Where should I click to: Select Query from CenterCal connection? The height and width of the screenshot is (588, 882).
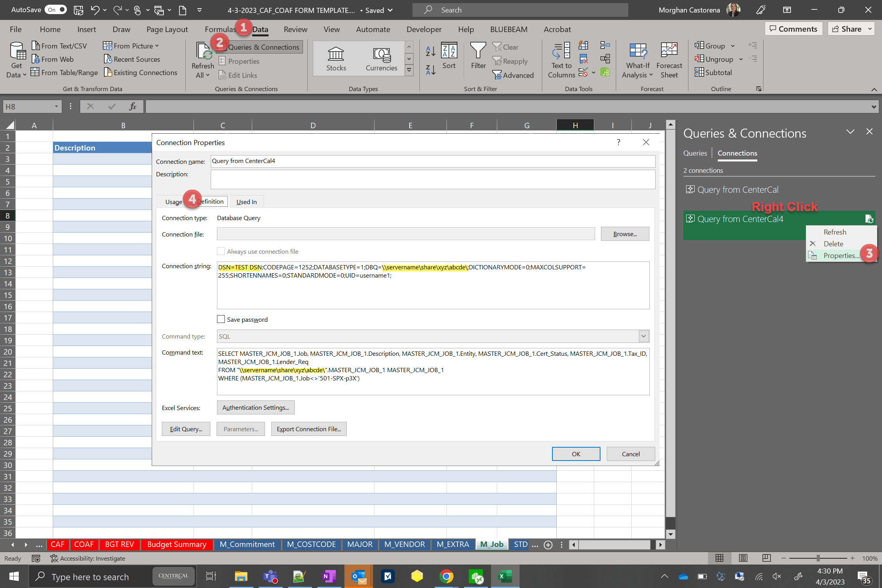(737, 190)
